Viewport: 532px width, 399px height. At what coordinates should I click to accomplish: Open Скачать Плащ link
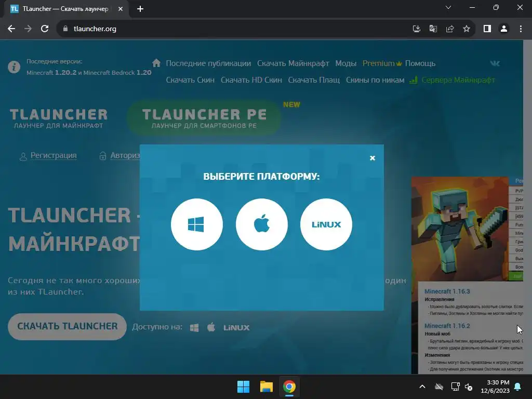314,80
